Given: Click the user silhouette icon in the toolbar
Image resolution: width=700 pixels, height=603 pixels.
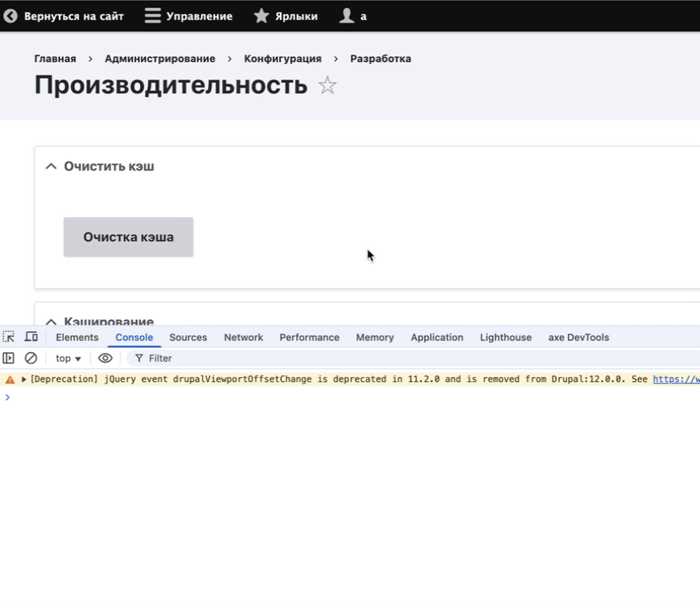Looking at the screenshot, I should click(347, 16).
